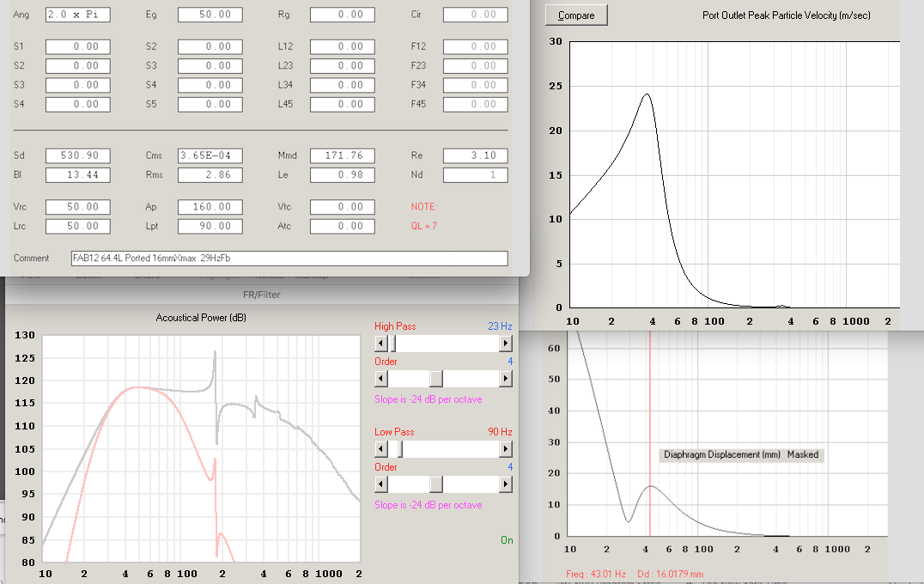Screen dimensions: 924x584
Task: Click the Diaphragm Displacement (mm) Masked label
Action: 741,454
